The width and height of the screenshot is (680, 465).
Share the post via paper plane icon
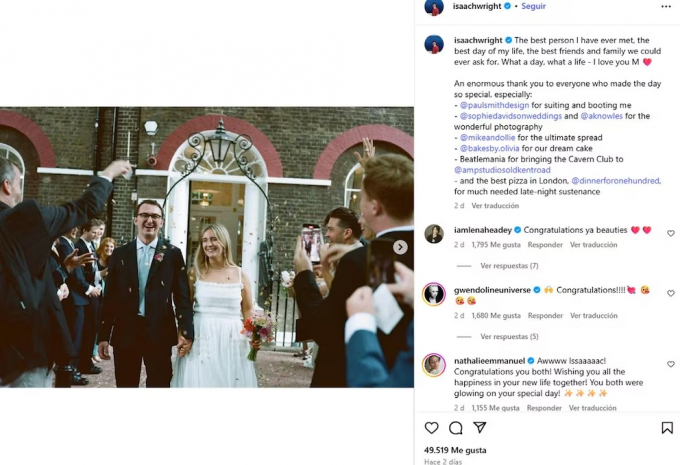(480, 428)
